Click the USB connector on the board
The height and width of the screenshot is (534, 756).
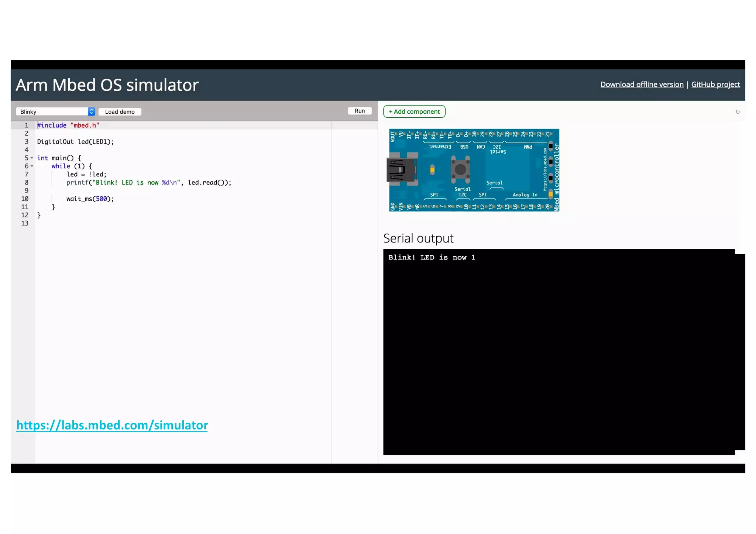(x=402, y=170)
